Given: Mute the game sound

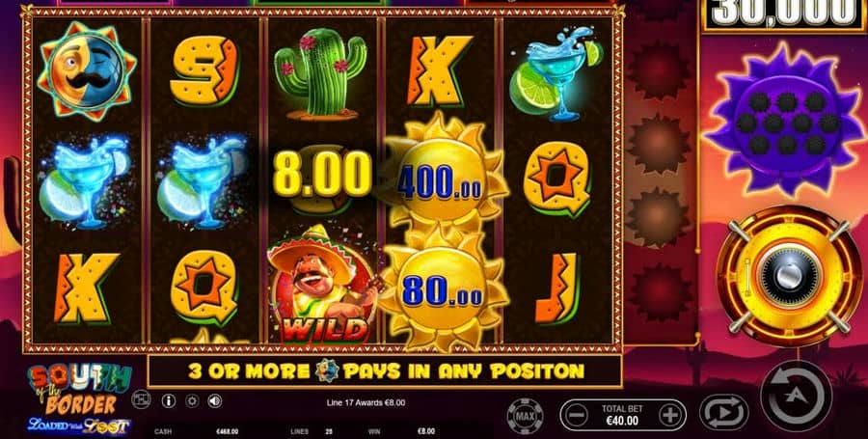Looking at the screenshot, I should pos(215,400).
